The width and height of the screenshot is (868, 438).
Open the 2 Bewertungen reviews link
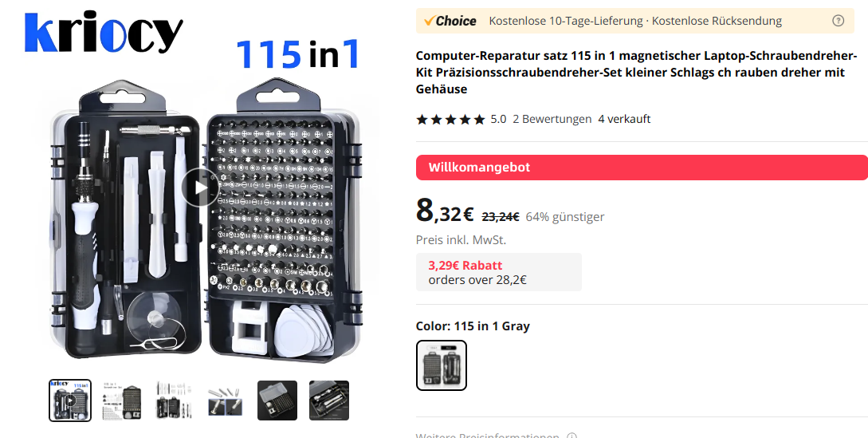tap(552, 119)
